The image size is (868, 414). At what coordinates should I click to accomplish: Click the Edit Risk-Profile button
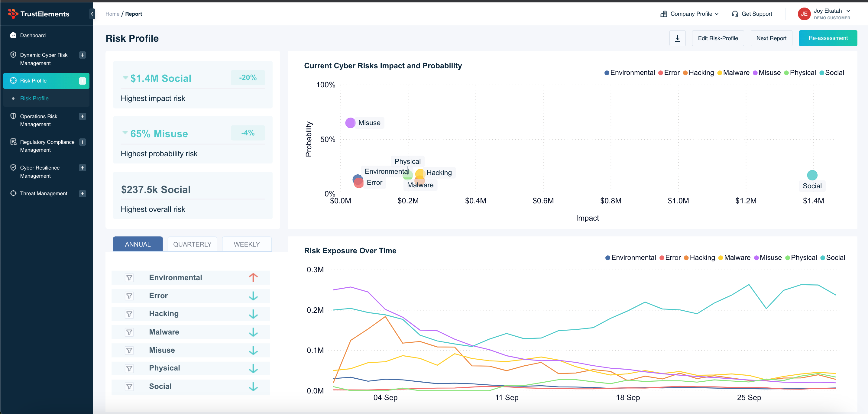718,38
